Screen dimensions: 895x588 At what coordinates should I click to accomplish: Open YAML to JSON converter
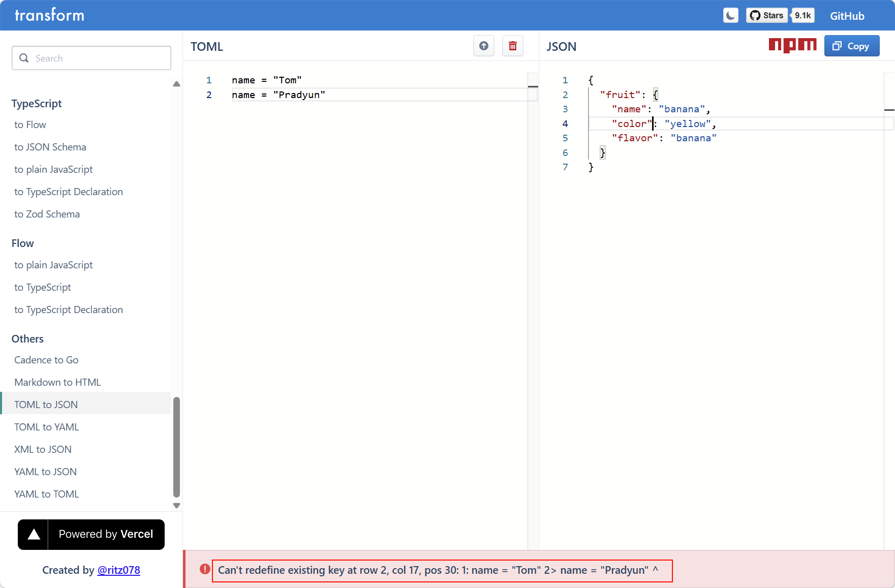(45, 472)
